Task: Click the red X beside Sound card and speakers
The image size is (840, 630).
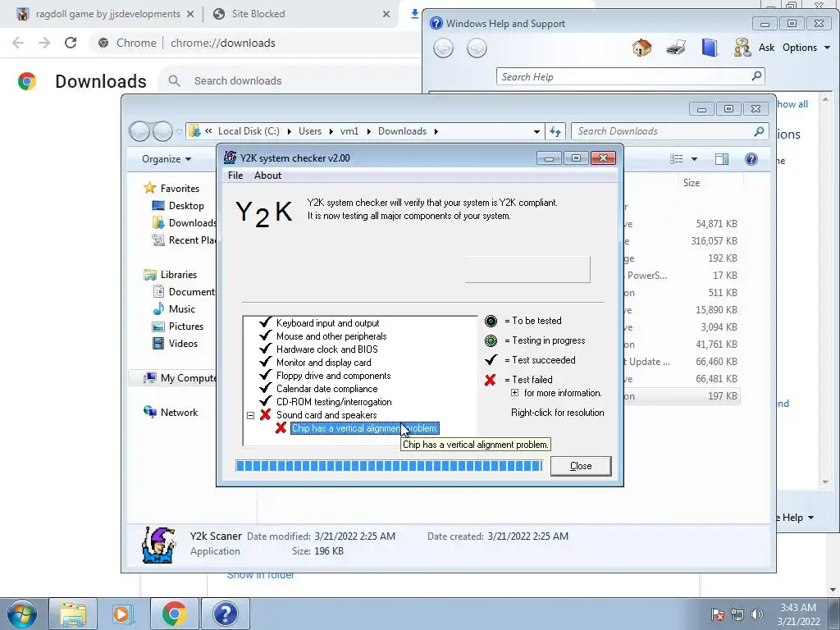Action: tap(265, 414)
